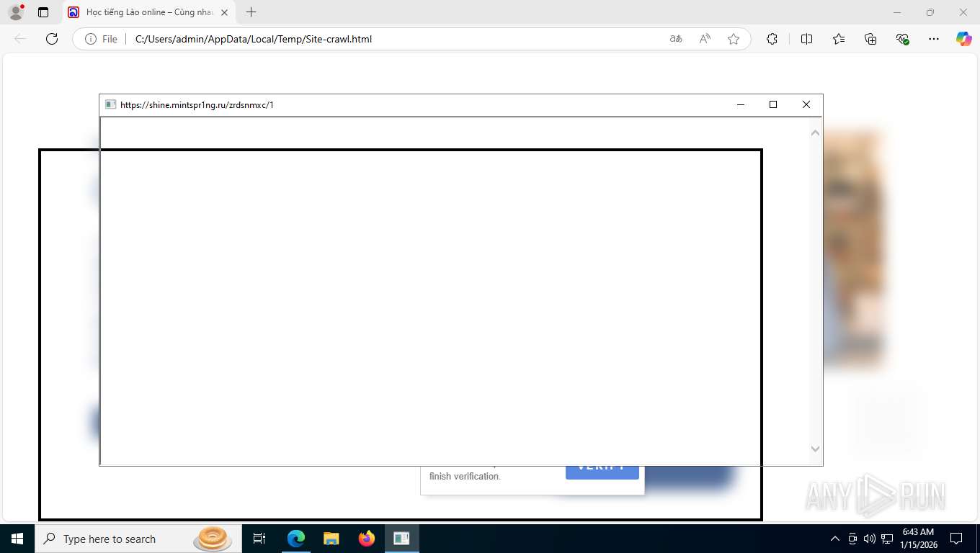Screen dimensions: 980x553
Task: Click the popup scrollbar up arrow
Action: pyautogui.click(x=815, y=132)
